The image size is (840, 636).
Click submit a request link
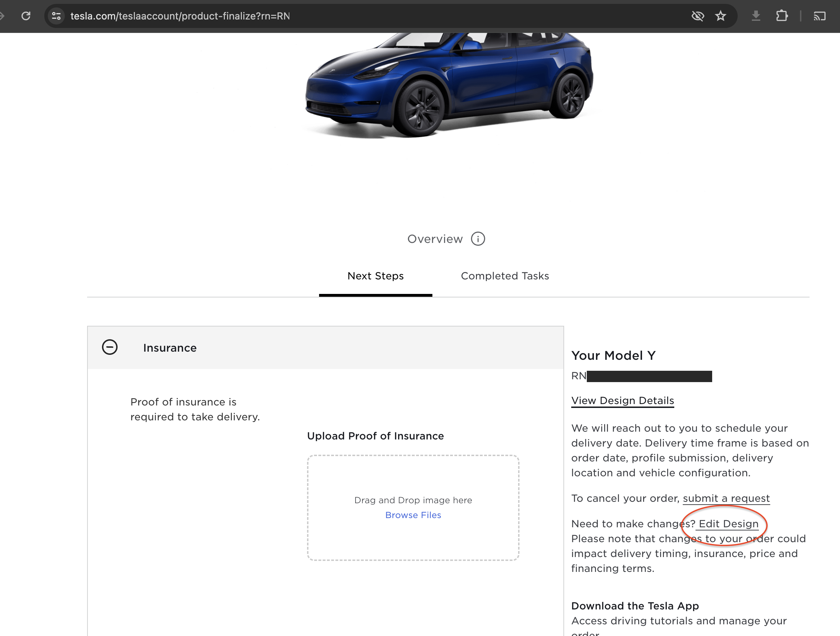tap(726, 498)
